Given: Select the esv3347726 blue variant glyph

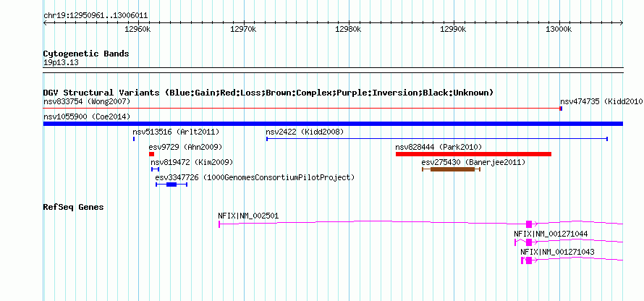Looking at the screenshot, I should pos(171,185).
